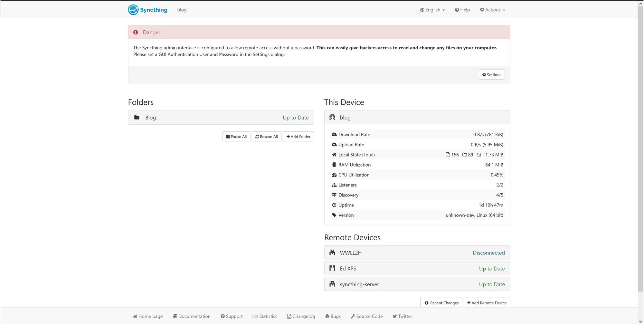Viewport: 644px width, 325px height.
Task: Click Upload Rate value 0 B/s (5.95 MiB)
Action: click(x=487, y=145)
